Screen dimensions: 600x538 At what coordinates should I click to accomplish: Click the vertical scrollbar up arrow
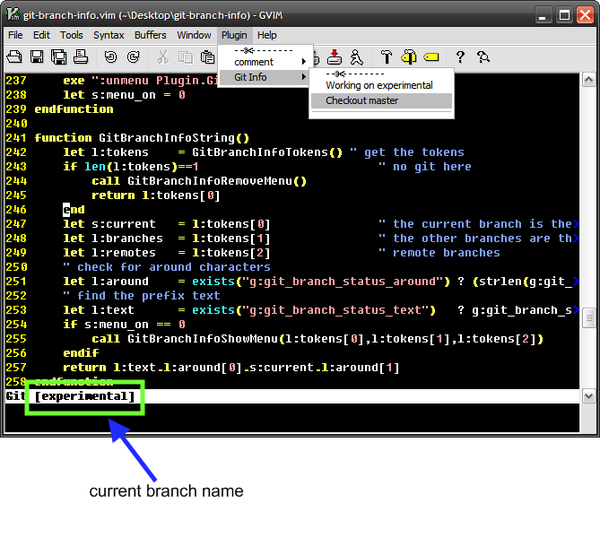(x=590, y=80)
